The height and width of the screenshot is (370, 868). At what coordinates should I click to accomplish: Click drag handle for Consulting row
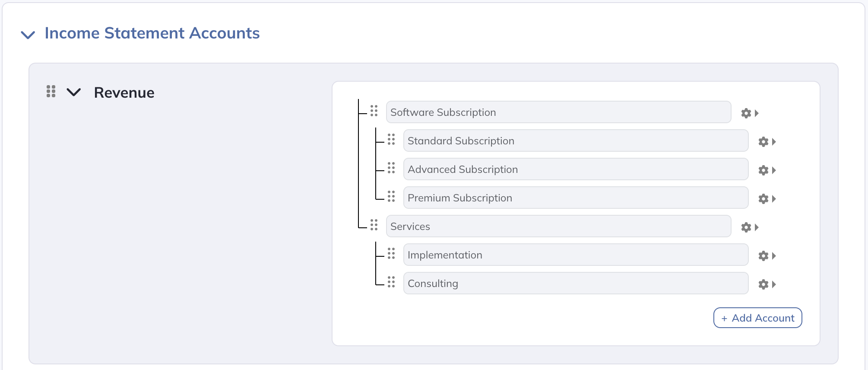(x=391, y=282)
